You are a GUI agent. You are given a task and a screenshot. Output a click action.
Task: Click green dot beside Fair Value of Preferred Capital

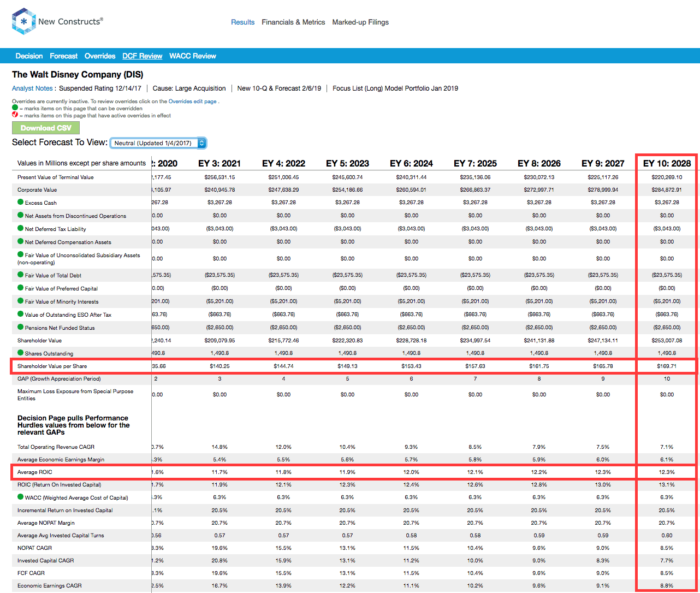click(x=21, y=288)
